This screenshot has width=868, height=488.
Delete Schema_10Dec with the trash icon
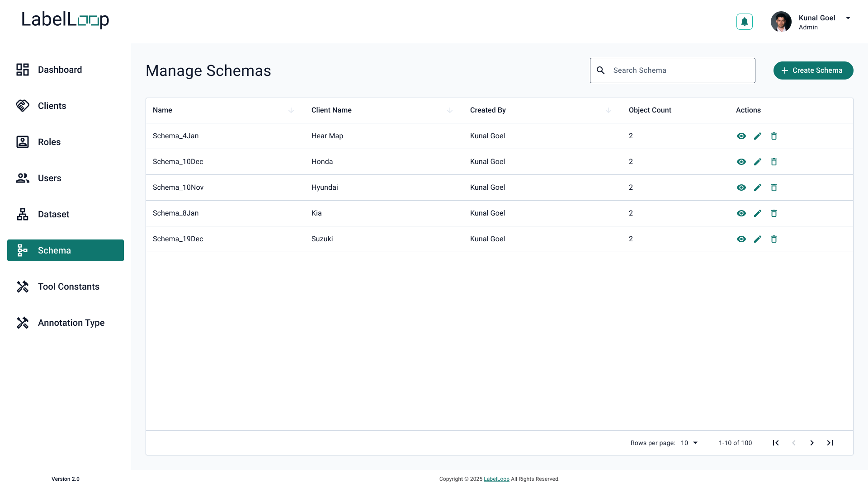[774, 162]
